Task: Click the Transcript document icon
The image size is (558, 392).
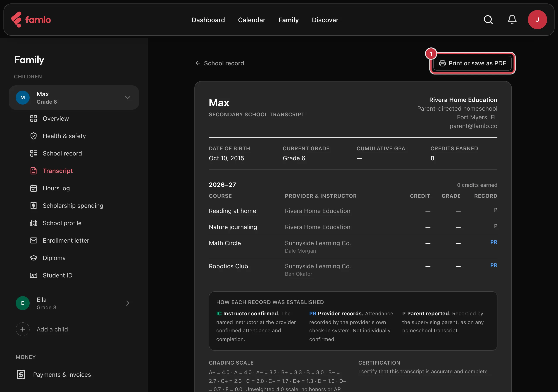Action: (34, 171)
